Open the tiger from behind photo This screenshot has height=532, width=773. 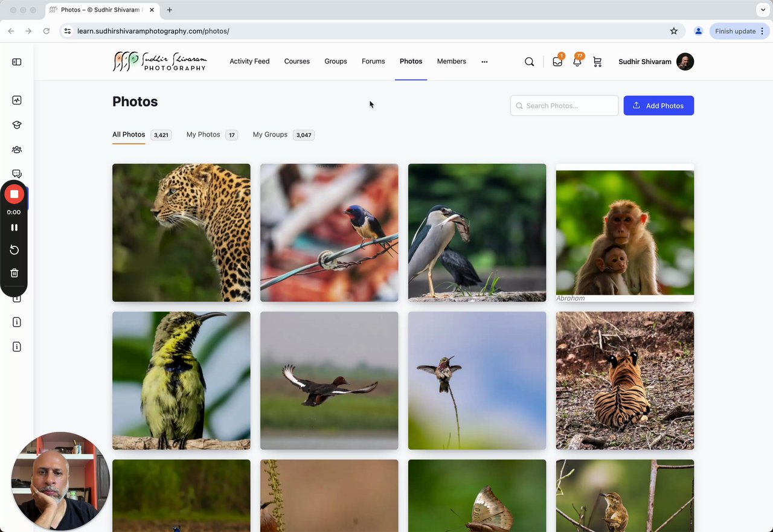[x=625, y=380]
